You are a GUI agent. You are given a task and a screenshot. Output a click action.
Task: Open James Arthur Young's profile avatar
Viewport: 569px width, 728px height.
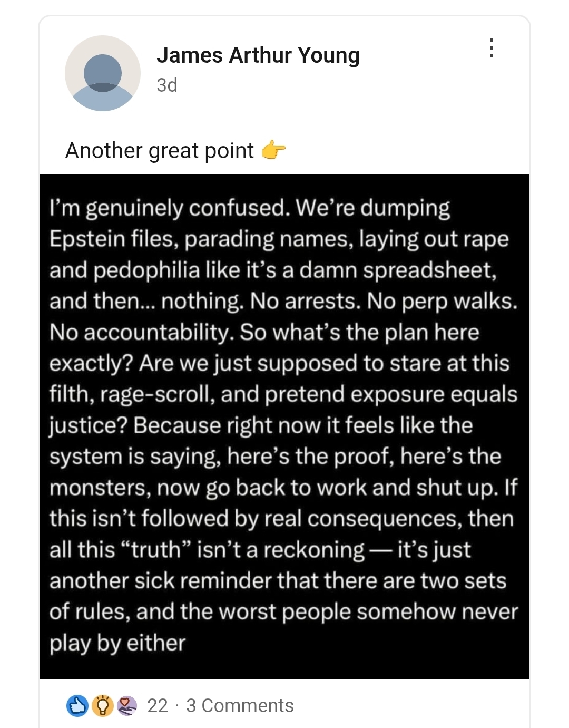[x=103, y=73]
